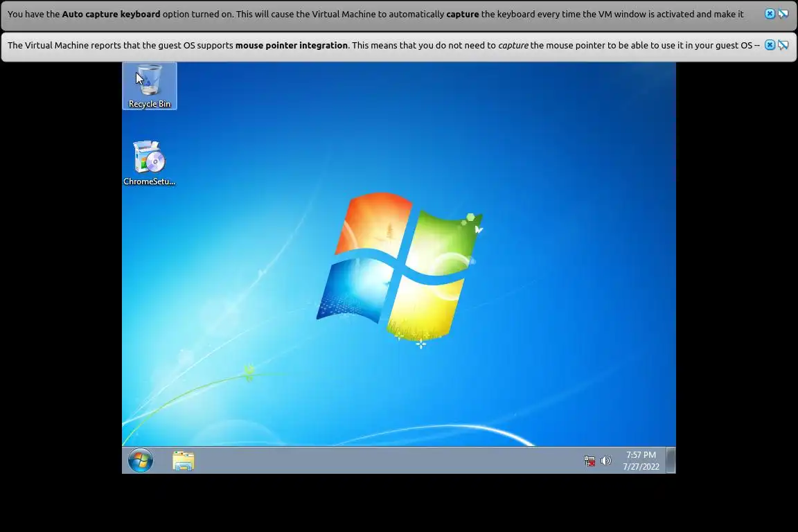
Task: Dismiss the mouse pointer integration notification
Action: [x=770, y=45]
